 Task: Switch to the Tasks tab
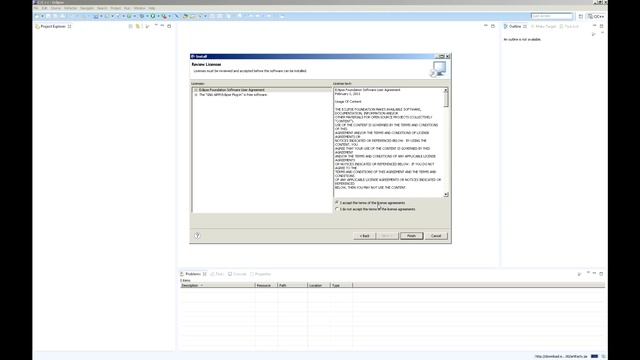217,274
